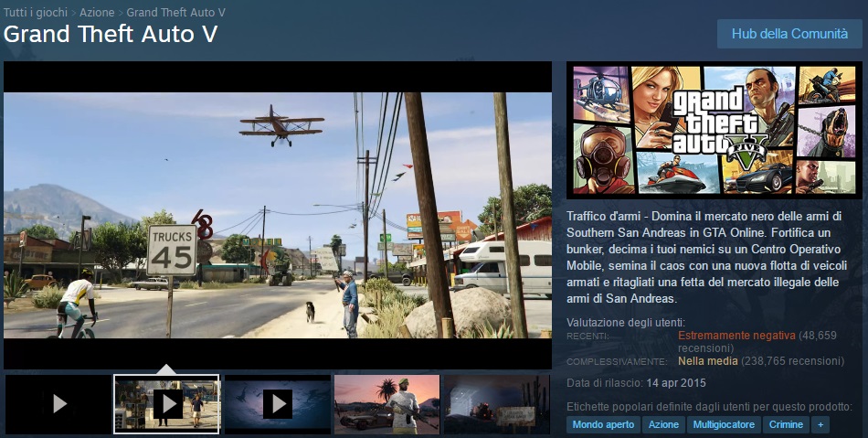This screenshot has height=438, width=868.
Task: Open the sunset gunman screenshot thumbnail
Action: tap(386, 403)
